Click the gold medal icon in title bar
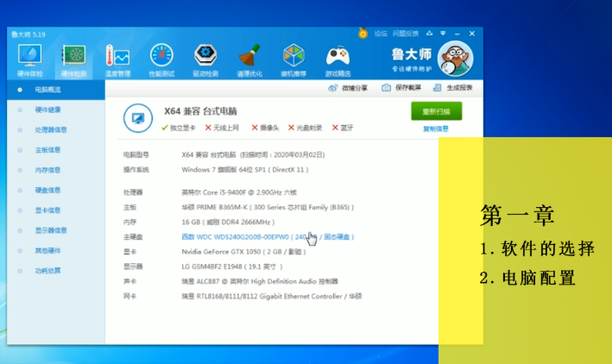 [x=363, y=33]
